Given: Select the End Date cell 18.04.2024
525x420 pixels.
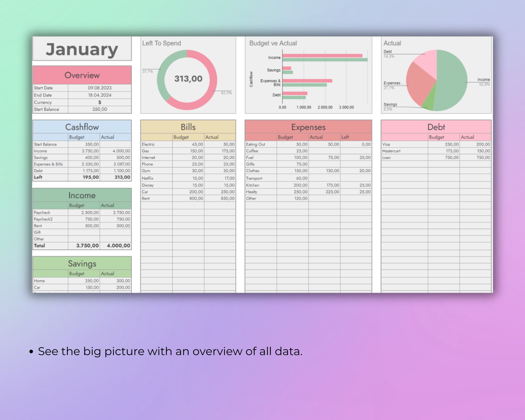Looking at the screenshot, I should coord(100,95).
